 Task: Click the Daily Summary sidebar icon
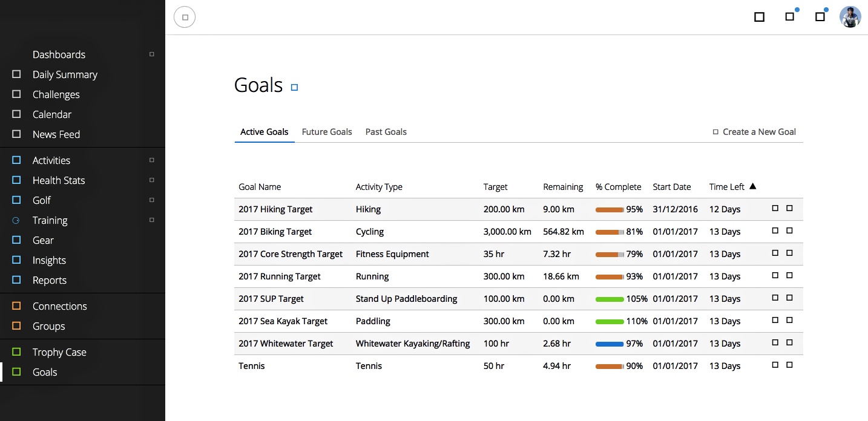point(17,74)
